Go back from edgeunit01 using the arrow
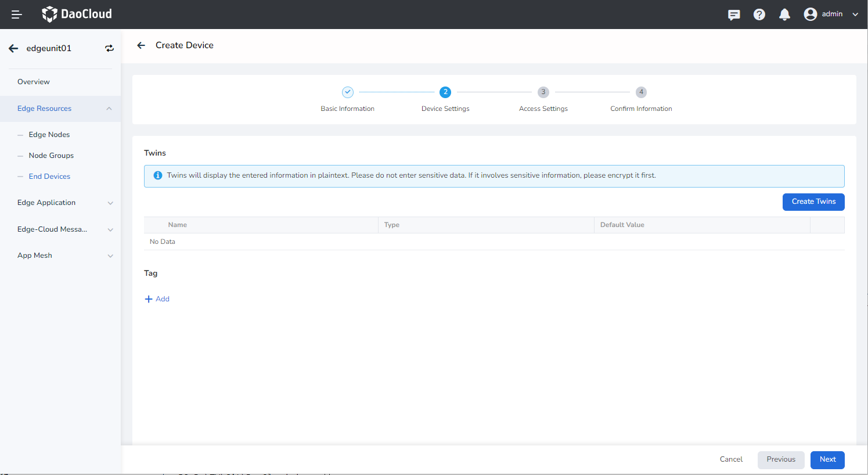This screenshot has height=475, width=868. [13, 48]
